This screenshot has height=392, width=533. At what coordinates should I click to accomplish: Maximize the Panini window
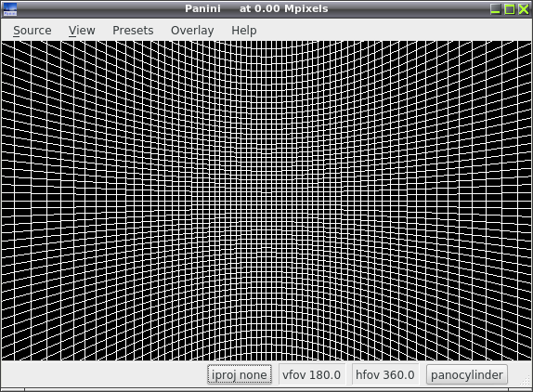click(510, 9)
